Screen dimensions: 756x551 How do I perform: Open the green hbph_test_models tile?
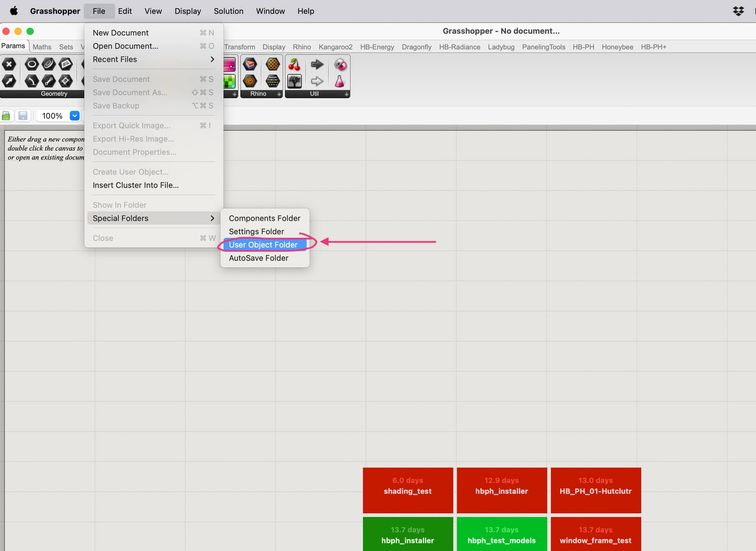[502, 534]
